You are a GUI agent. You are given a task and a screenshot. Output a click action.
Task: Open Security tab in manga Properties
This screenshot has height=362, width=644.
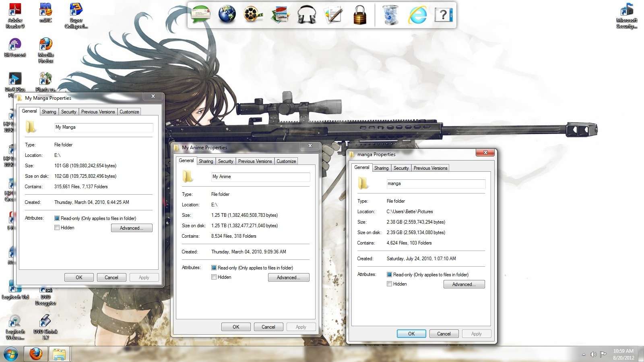point(401,168)
